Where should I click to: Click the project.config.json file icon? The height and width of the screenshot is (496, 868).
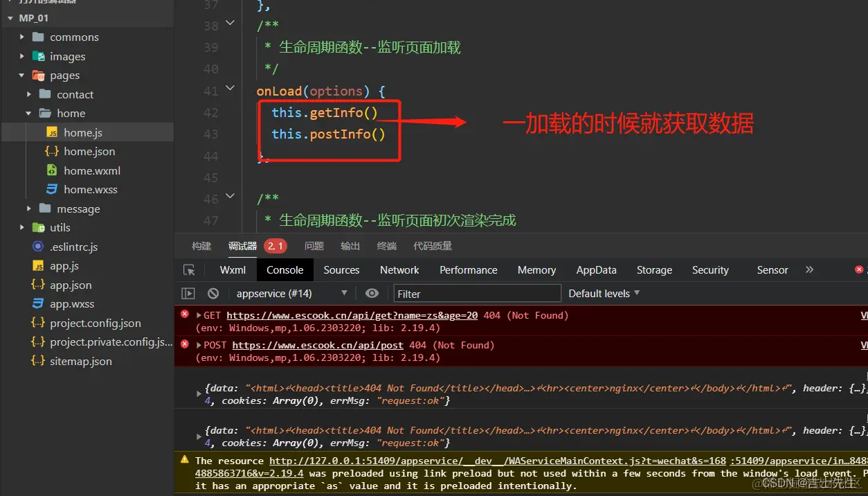click(x=38, y=323)
